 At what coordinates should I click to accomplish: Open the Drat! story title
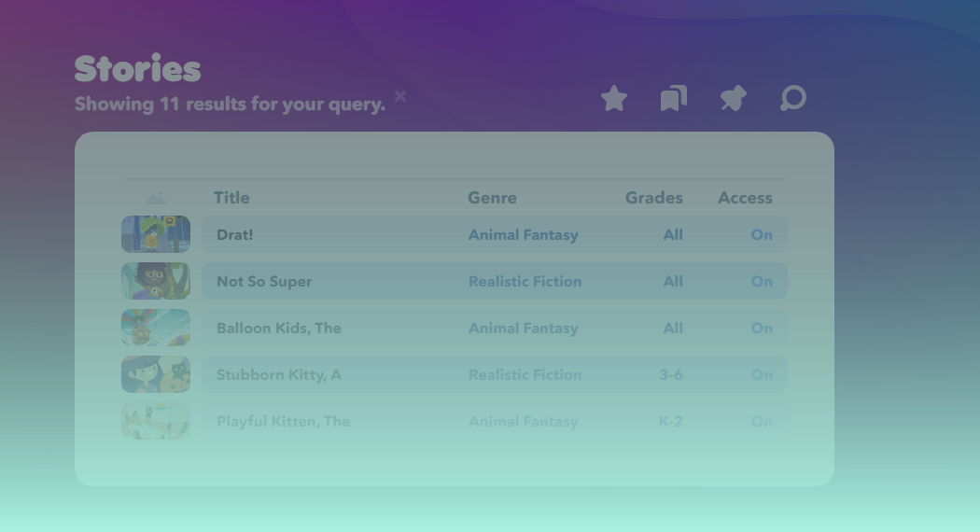click(x=235, y=234)
